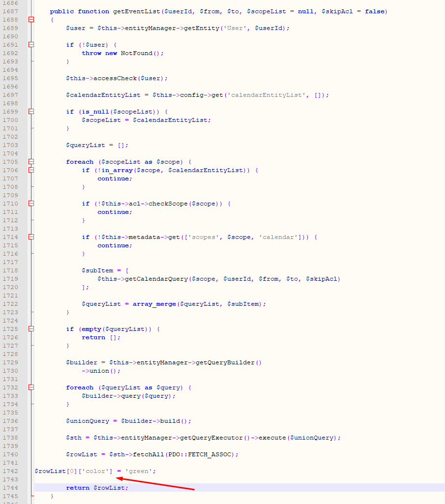This screenshot has height=504, width=445.
Task: Collapse the foreach $scopeList loop
Action: [x=31, y=162]
